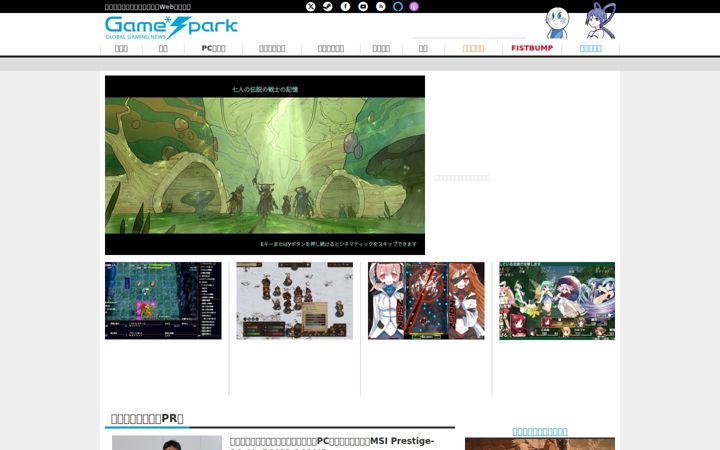The height and width of the screenshot is (450, 720).
Task: Open the FISTBUMP nav menu item
Action: pos(532,48)
